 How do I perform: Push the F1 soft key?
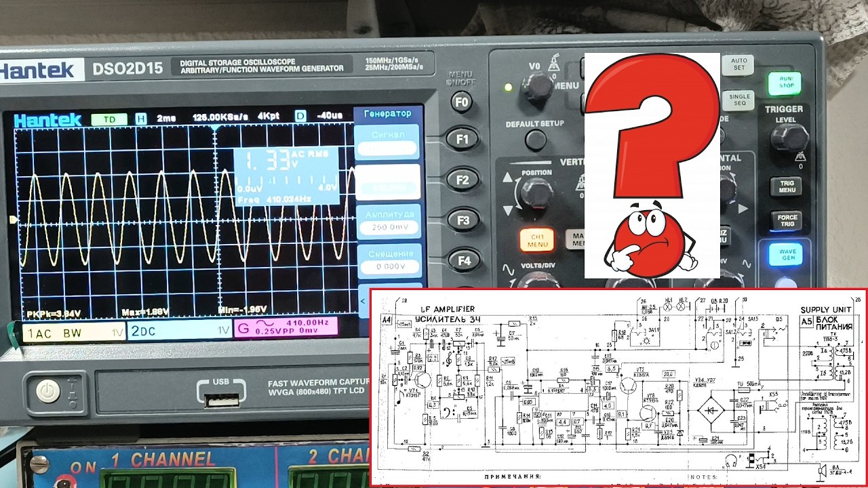pyautogui.click(x=462, y=140)
